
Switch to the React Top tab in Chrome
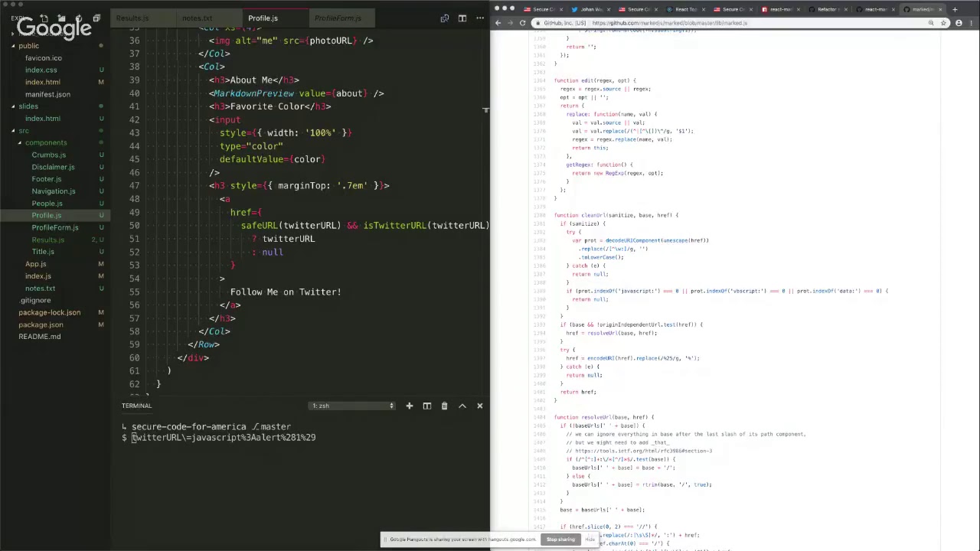coord(686,9)
